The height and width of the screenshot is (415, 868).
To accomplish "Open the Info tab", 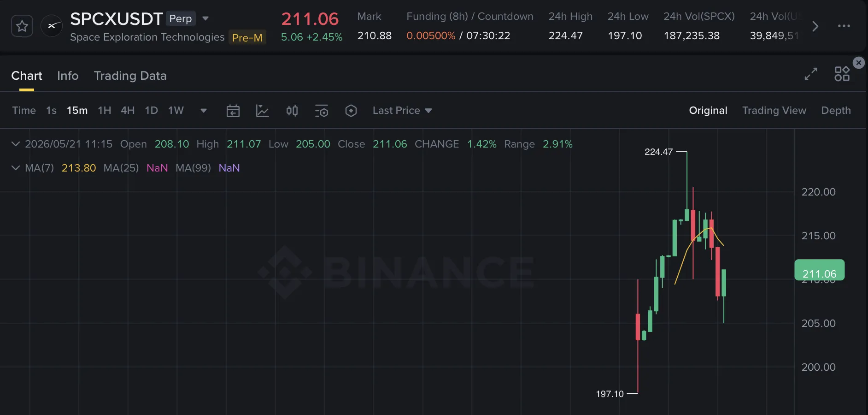I will pos(68,76).
